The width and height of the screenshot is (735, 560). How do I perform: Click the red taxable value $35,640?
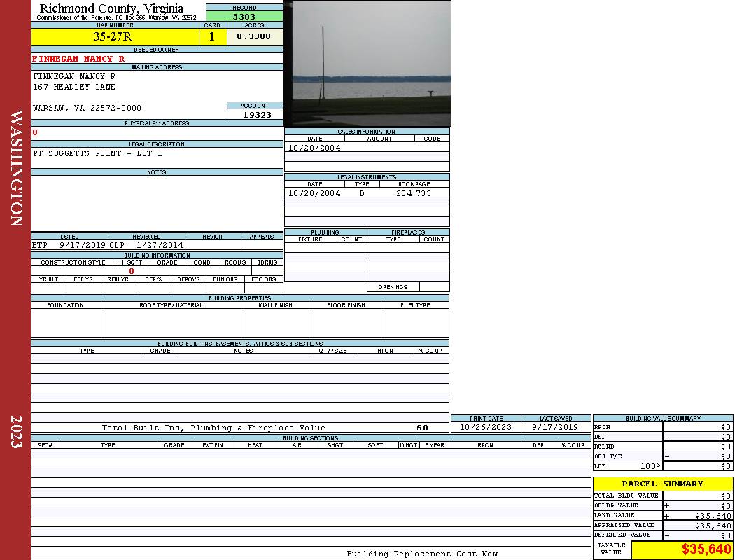click(706, 550)
